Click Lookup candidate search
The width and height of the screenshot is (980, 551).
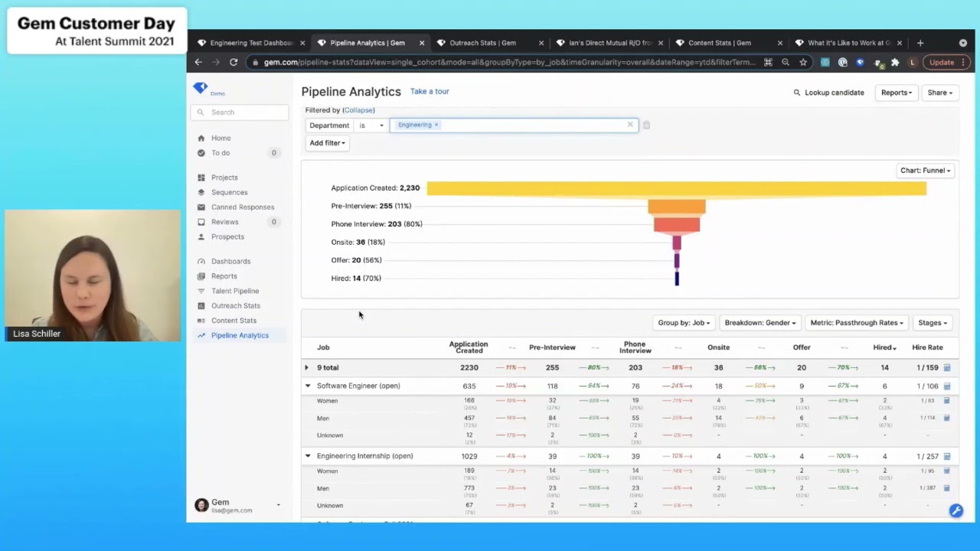(x=828, y=93)
